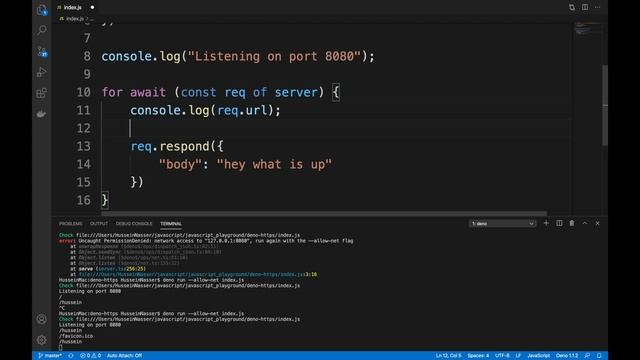This screenshot has height=360, width=640.
Task: Click index.js in the breadcrumb bar
Action: pyautogui.click(x=75, y=19)
